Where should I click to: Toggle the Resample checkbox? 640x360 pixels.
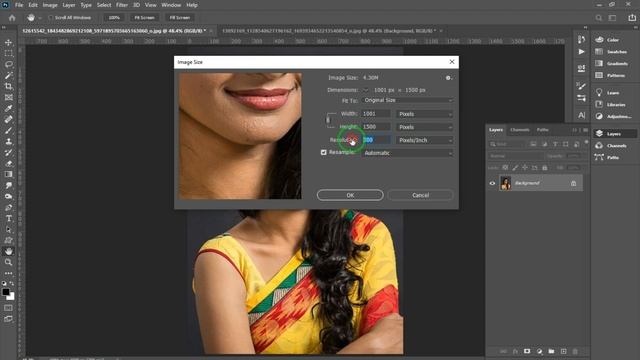click(324, 152)
